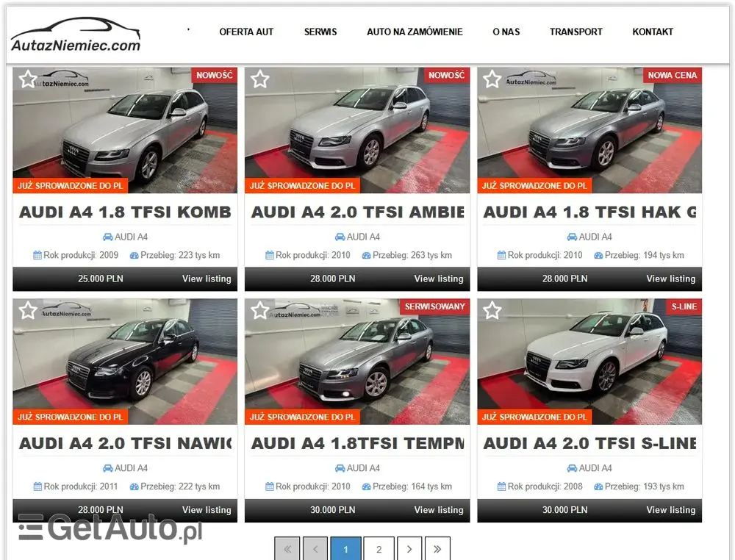Viewport: 735px width, 560px height.
Task: Click calendar icon next to Rok produkcji: 2011
Action: [x=37, y=487]
